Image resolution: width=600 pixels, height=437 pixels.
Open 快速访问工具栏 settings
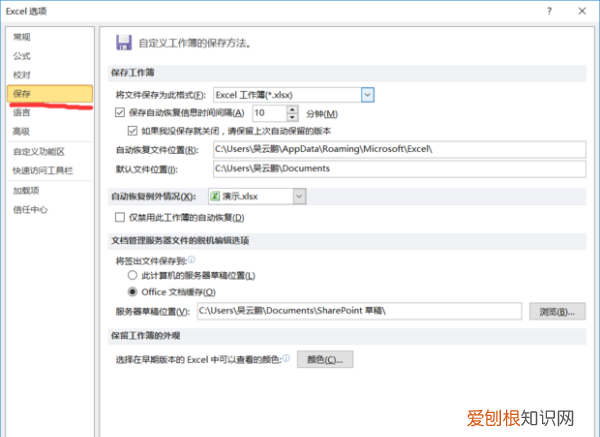(x=43, y=170)
